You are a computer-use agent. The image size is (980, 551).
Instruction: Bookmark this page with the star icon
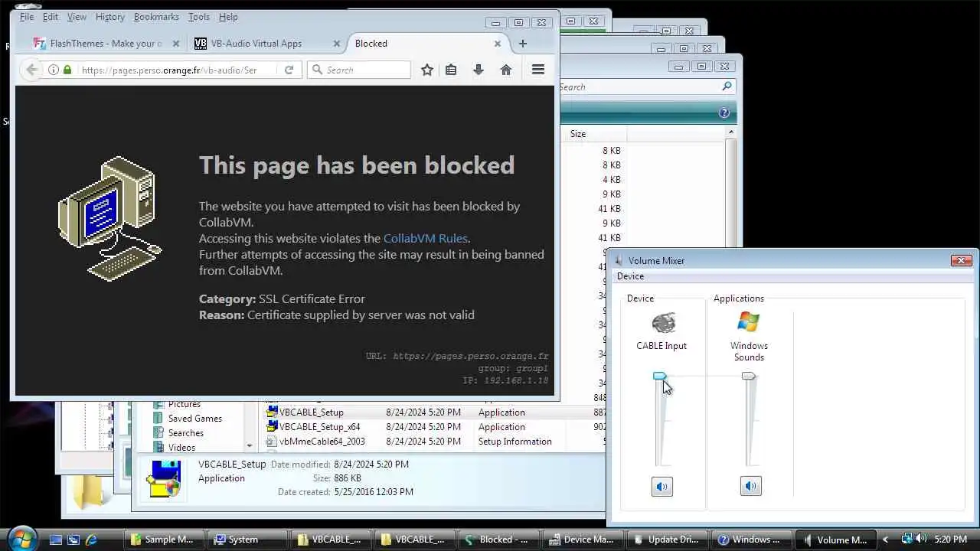pyautogui.click(x=427, y=70)
